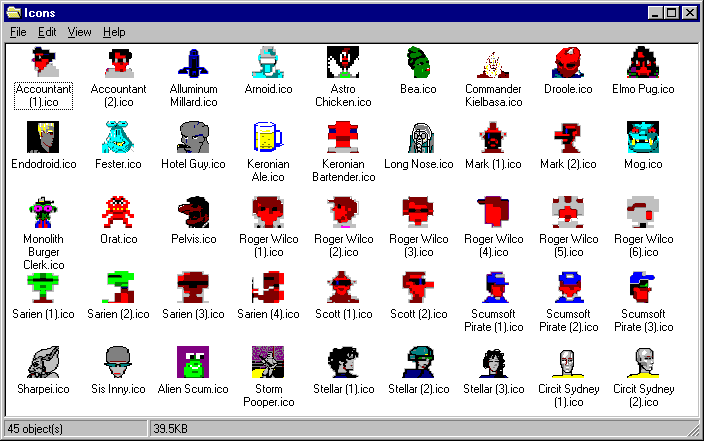Click the purple Alien Scum.ico icon
The image size is (704, 441).
194,362
